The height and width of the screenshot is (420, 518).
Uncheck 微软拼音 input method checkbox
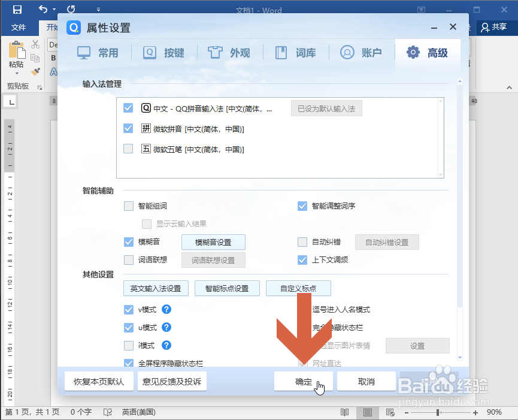coord(128,128)
